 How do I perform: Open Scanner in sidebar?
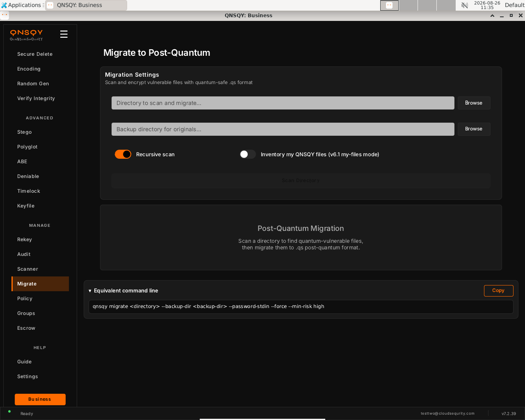pos(40,269)
